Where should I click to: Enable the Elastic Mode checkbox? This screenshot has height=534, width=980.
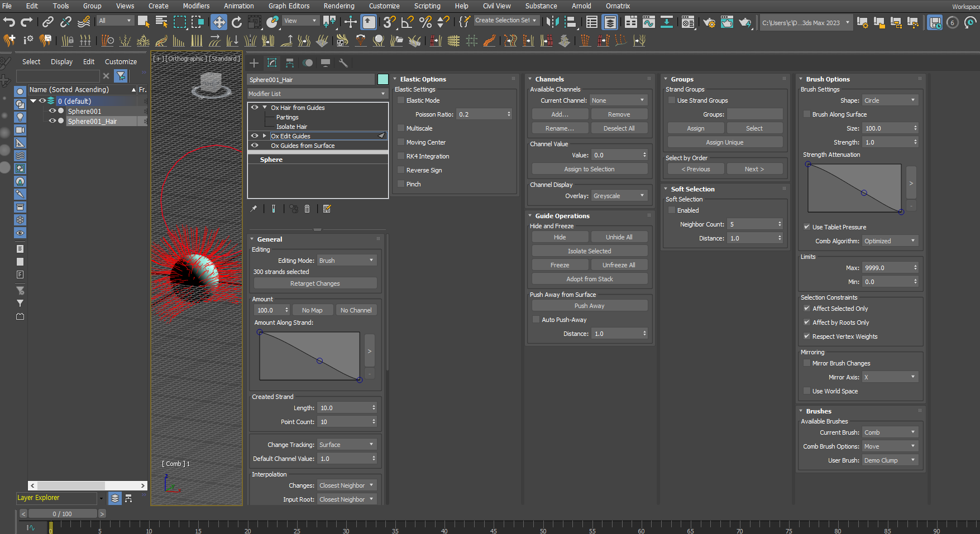point(401,100)
